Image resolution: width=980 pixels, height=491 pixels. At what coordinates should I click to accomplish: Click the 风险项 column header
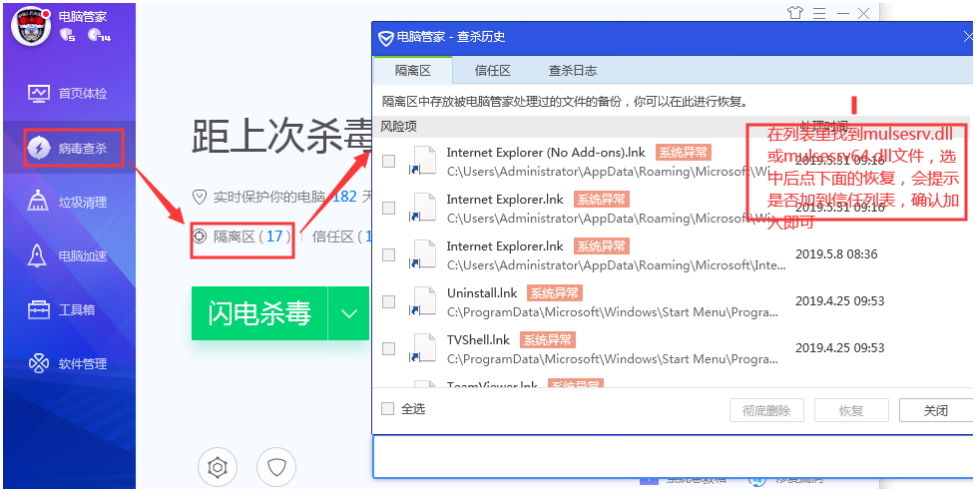point(399,127)
